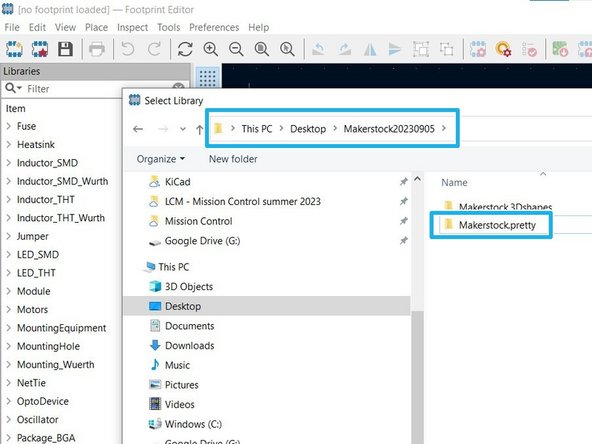Expand the Inductor_SMD library

pos(9,163)
